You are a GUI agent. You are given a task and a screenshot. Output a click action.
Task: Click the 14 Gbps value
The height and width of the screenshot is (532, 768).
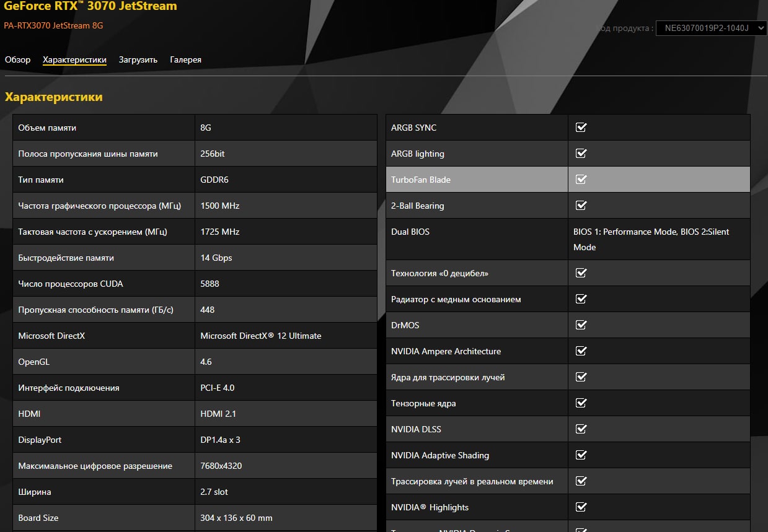click(216, 258)
